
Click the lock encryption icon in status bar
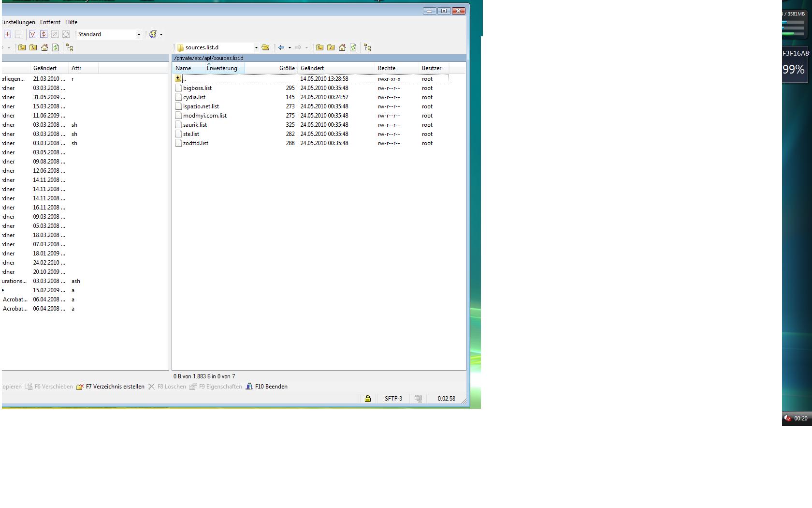(x=368, y=399)
